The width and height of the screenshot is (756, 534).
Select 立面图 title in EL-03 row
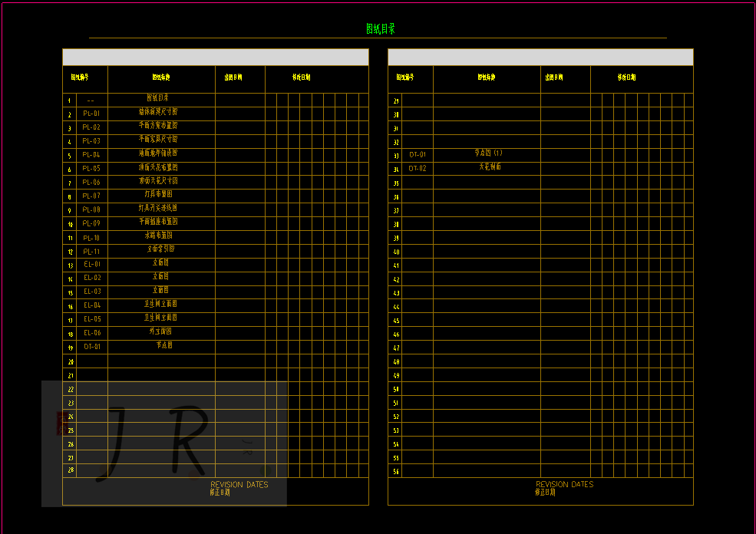160,290
